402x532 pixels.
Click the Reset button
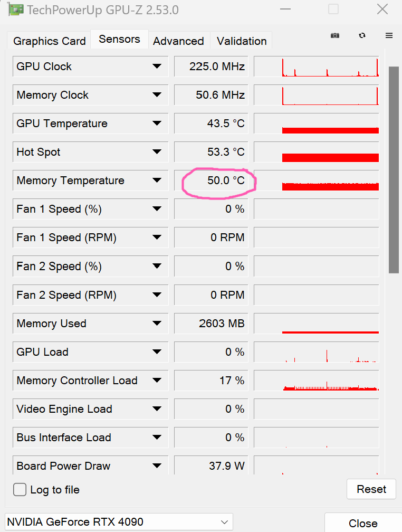(371, 489)
